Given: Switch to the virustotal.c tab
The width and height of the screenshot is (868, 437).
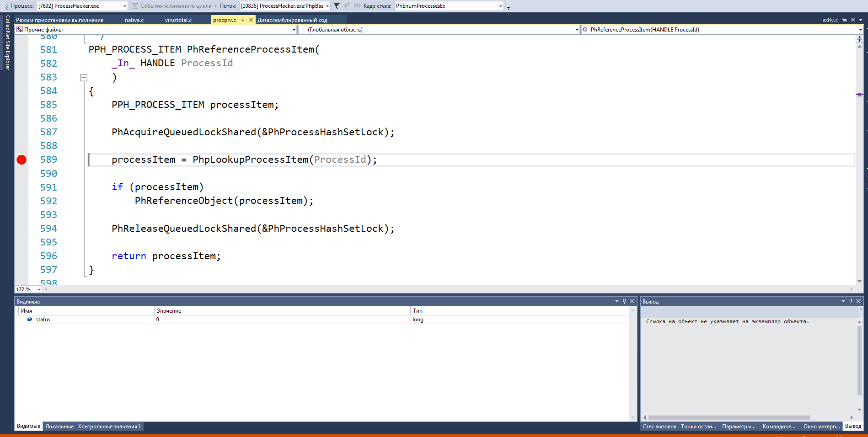Looking at the screenshot, I should click(178, 20).
